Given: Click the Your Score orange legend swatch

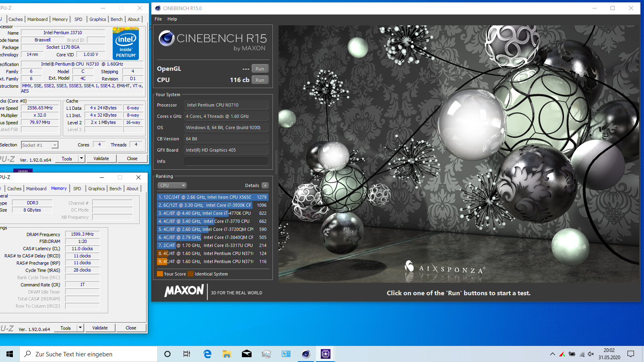Looking at the screenshot, I should click(x=160, y=274).
